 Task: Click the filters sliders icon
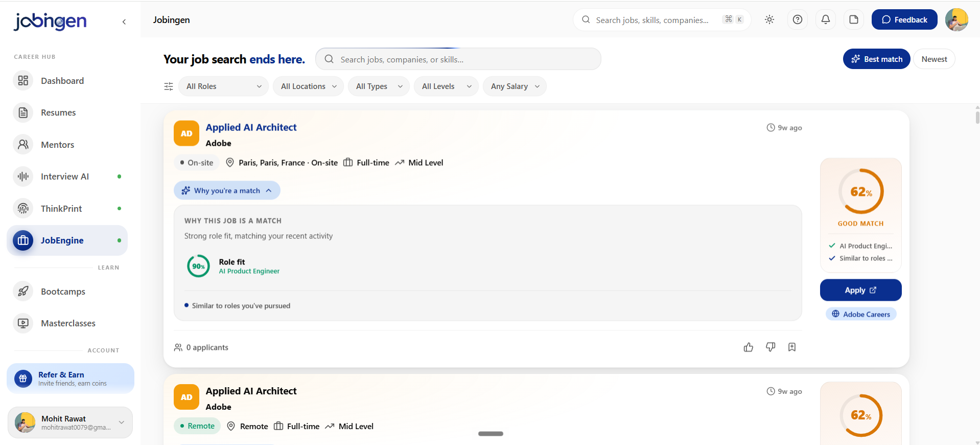[169, 86]
